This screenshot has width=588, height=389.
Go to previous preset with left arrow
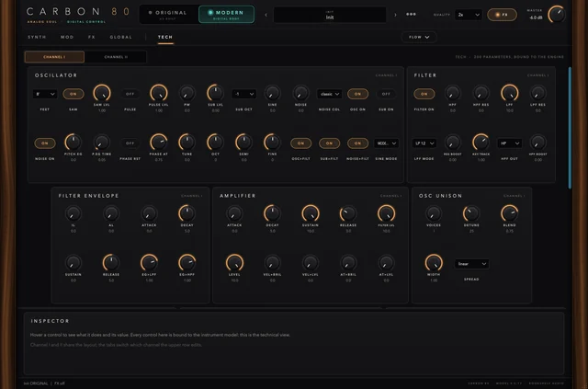(x=266, y=15)
